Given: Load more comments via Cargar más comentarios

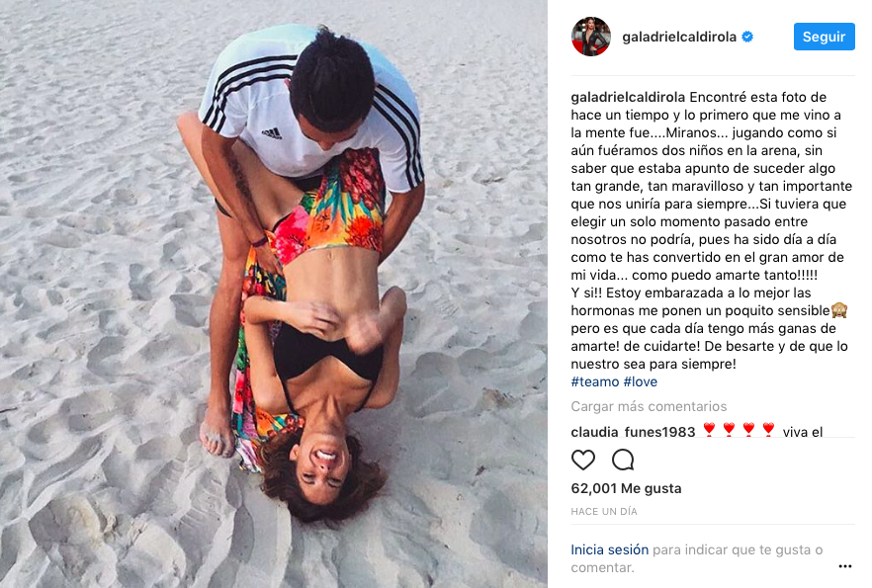Looking at the screenshot, I should coord(649,406).
